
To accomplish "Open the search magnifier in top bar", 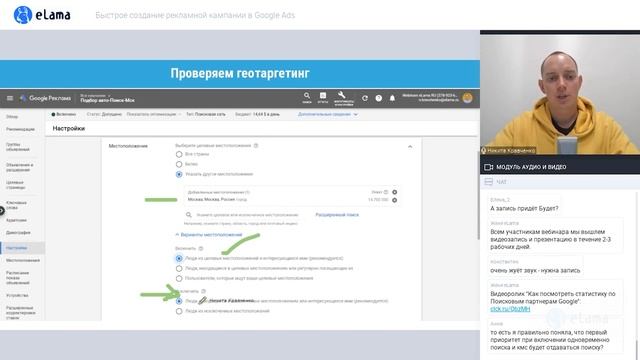I will point(307,97).
